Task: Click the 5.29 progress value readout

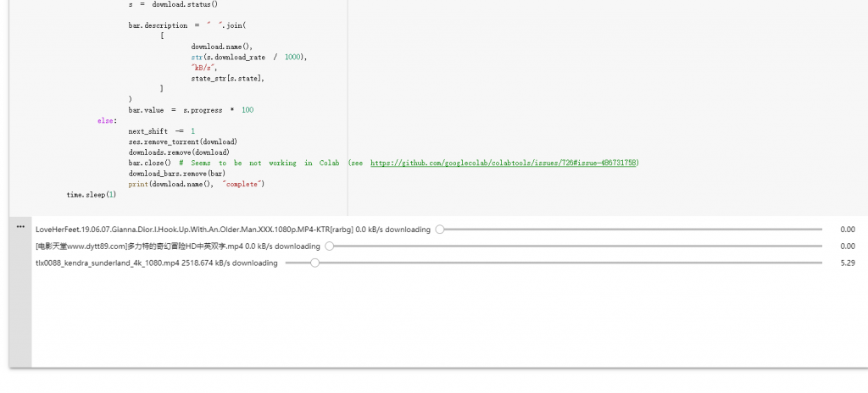Action: (x=848, y=263)
